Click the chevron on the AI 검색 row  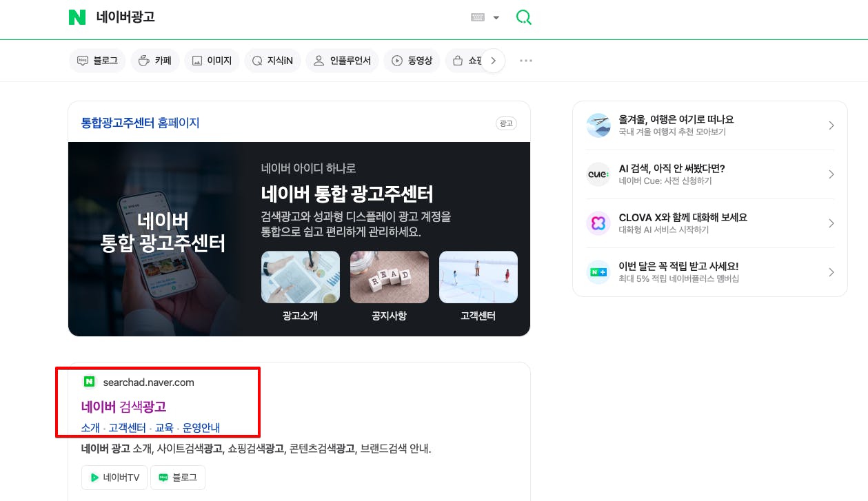click(x=831, y=174)
